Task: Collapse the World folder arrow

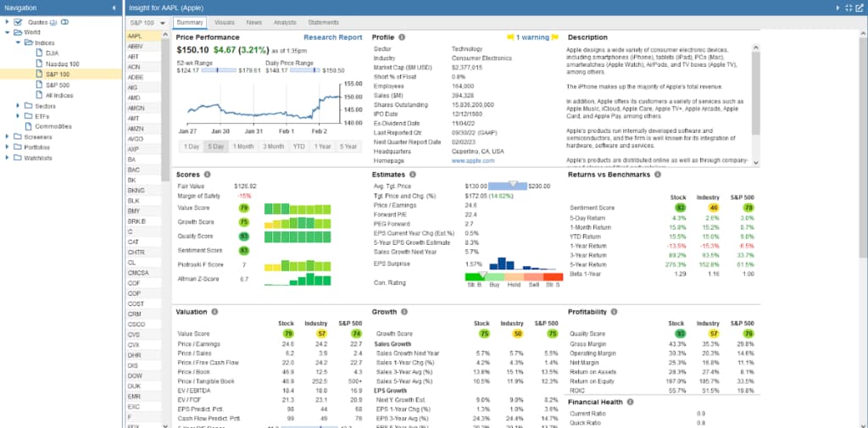Action: [7, 33]
